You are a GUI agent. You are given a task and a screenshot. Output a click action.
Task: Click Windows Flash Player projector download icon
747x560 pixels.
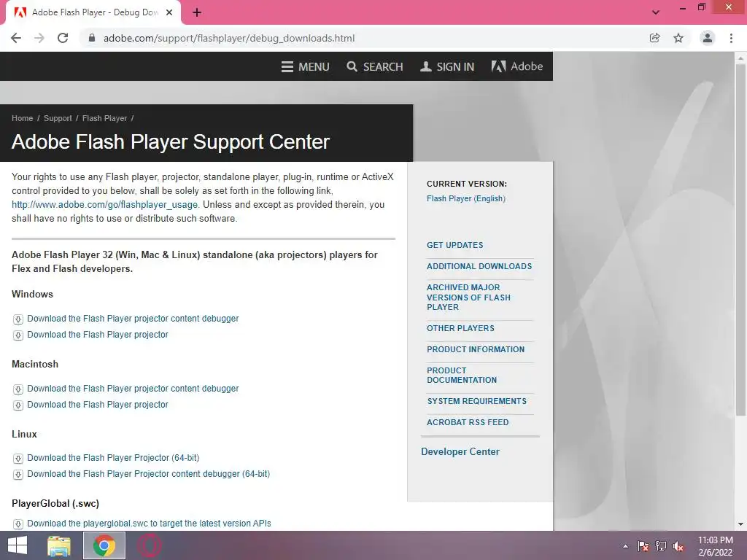18,335
